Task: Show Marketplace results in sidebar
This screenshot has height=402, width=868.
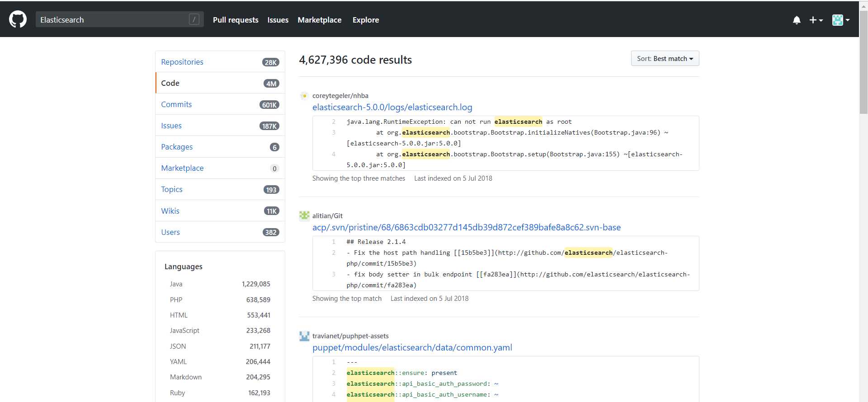Action: coord(220,168)
